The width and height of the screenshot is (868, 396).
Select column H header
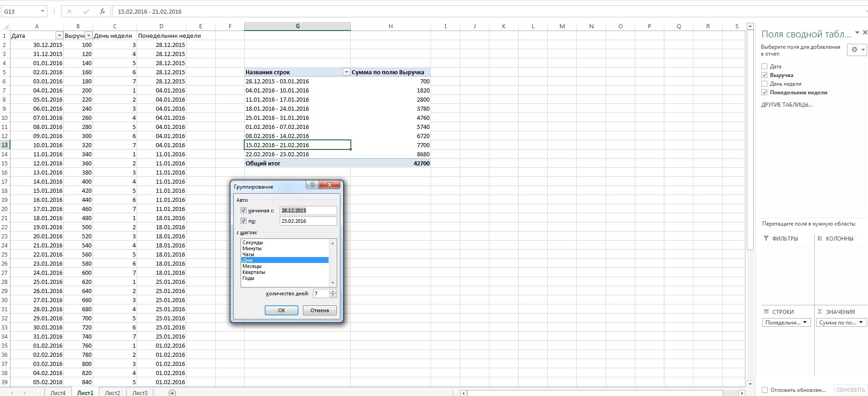point(390,26)
